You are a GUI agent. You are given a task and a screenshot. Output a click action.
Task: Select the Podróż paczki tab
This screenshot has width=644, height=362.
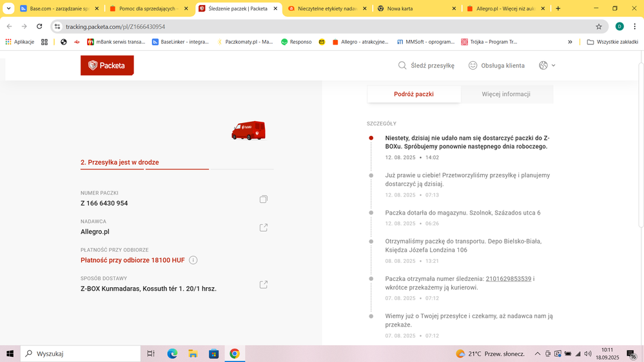pos(414,94)
